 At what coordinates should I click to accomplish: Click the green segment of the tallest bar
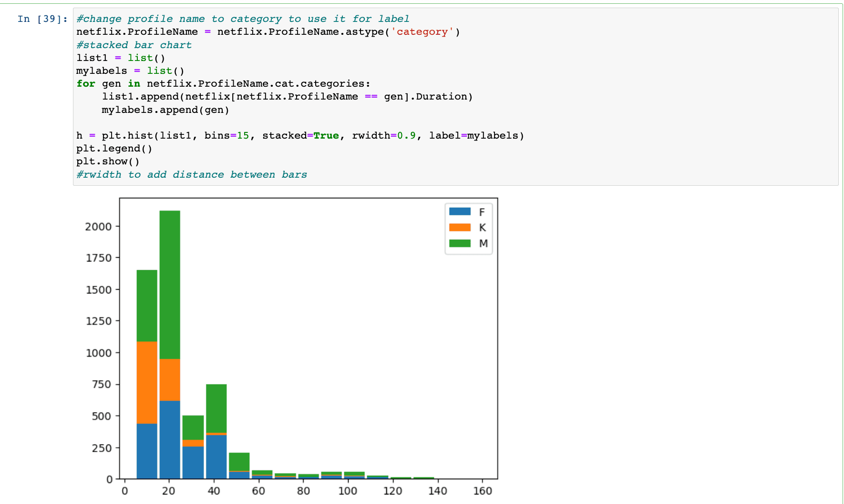point(170,284)
